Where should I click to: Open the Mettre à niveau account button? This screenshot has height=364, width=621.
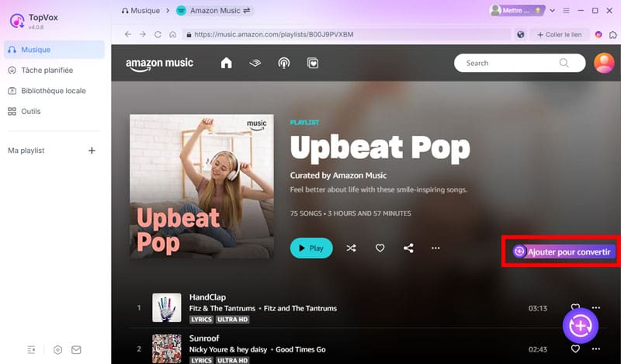click(x=517, y=11)
